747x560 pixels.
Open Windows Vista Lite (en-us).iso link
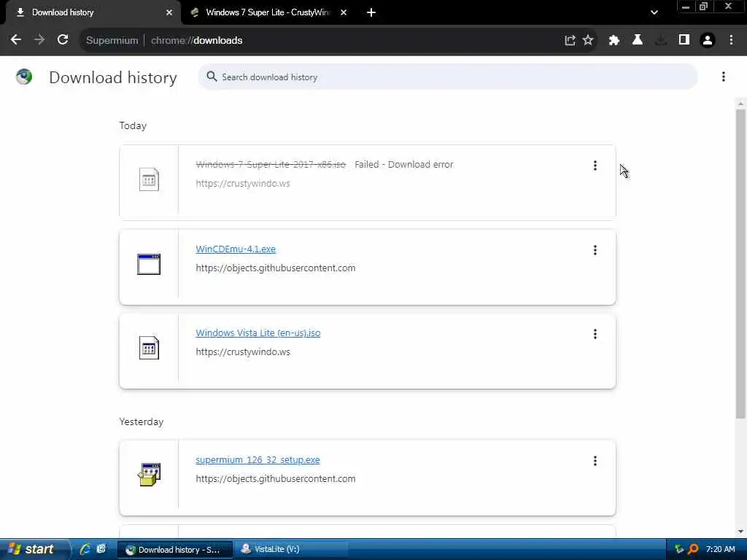coord(258,332)
